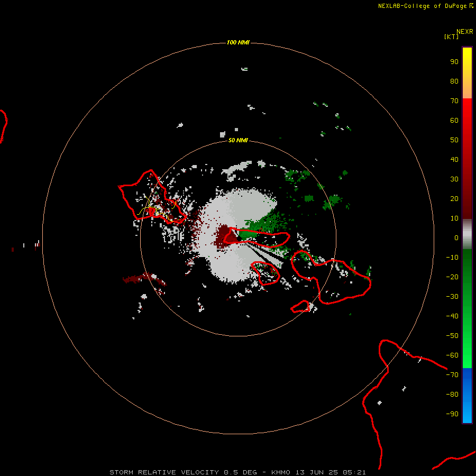Click the NEXLAB-College of DuPage watermark text
This screenshot has height=476, width=476.
422,6
